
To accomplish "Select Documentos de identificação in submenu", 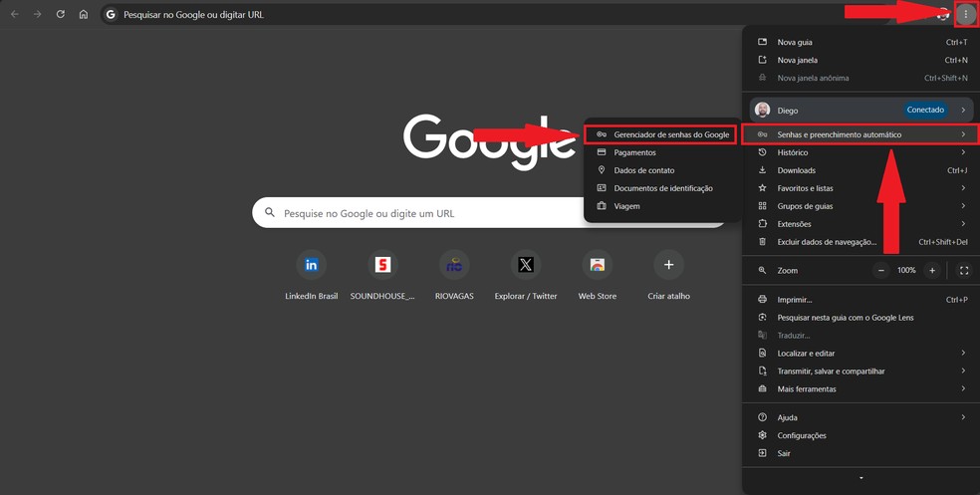I will 662,188.
